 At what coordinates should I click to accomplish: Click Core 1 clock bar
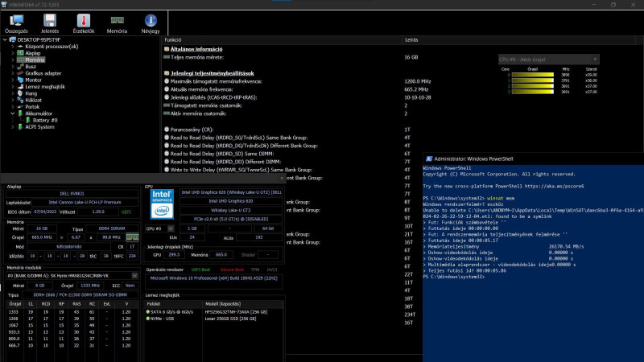point(533,80)
